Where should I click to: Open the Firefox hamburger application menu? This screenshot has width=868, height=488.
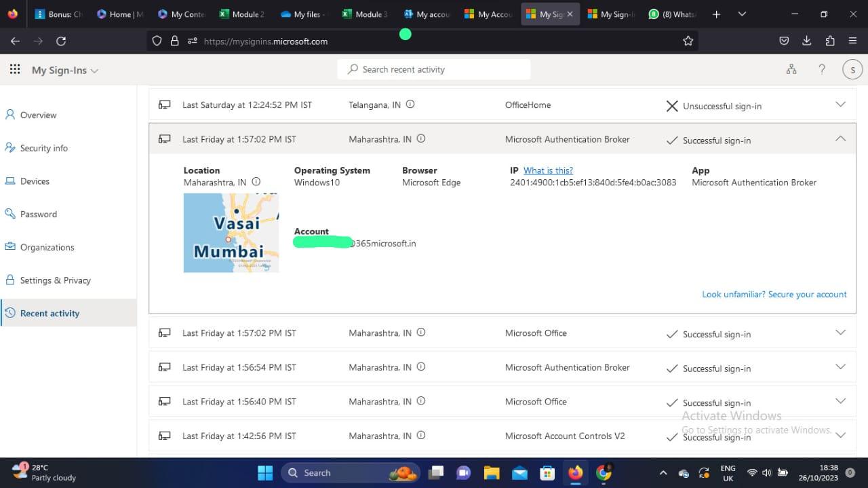coord(853,41)
